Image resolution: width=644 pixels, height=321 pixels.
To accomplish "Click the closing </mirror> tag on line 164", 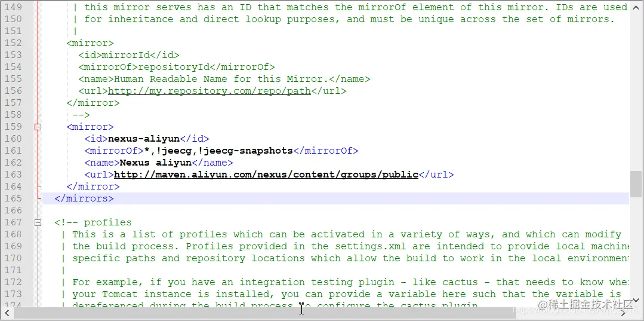I will 93,187.
